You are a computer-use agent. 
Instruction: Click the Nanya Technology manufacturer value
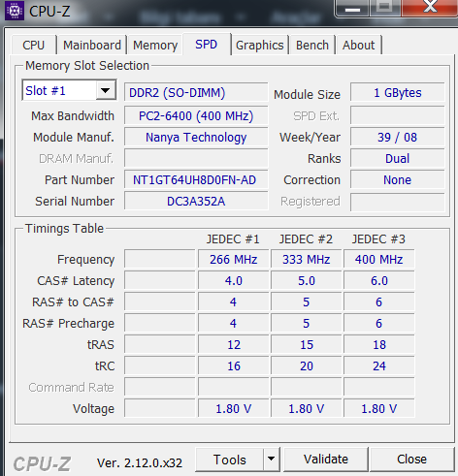coord(196,137)
